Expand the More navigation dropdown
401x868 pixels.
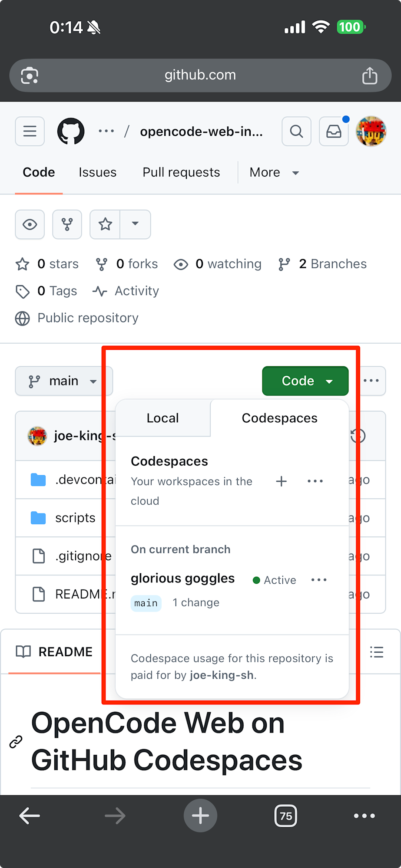click(274, 172)
